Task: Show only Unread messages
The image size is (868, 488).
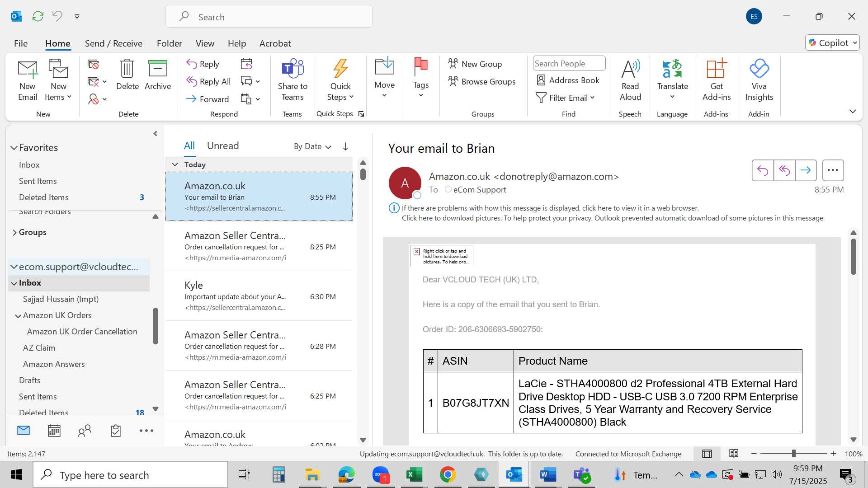Action: (x=223, y=145)
